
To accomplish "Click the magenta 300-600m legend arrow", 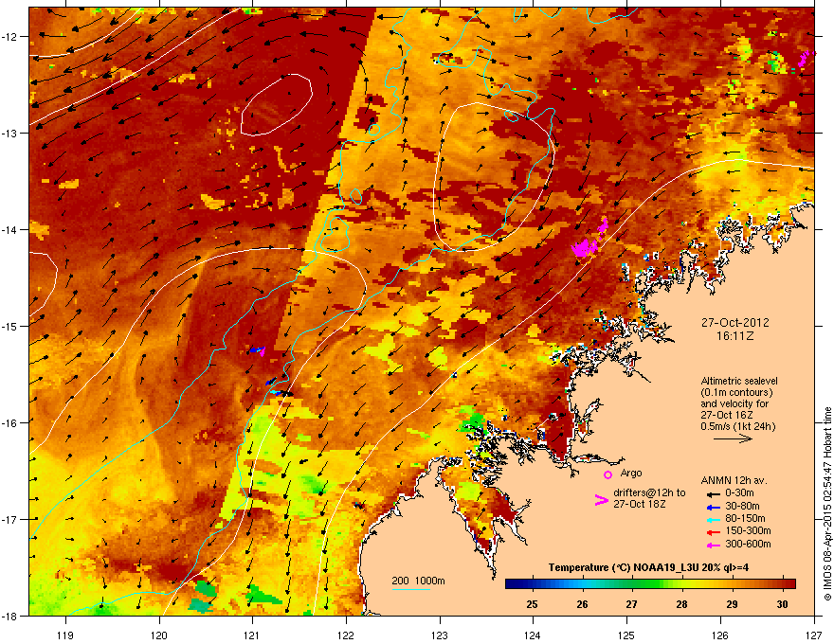I will point(713,545).
